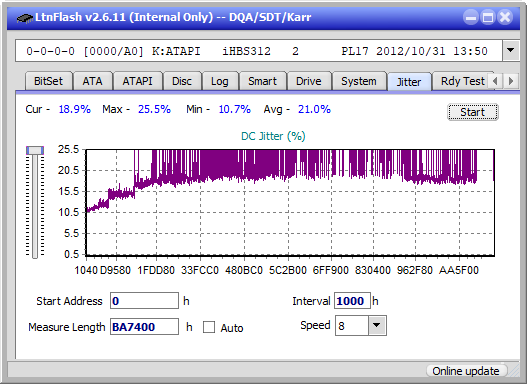This screenshot has height=384, width=527.
Task: Click the Online update button
Action: coord(466,371)
